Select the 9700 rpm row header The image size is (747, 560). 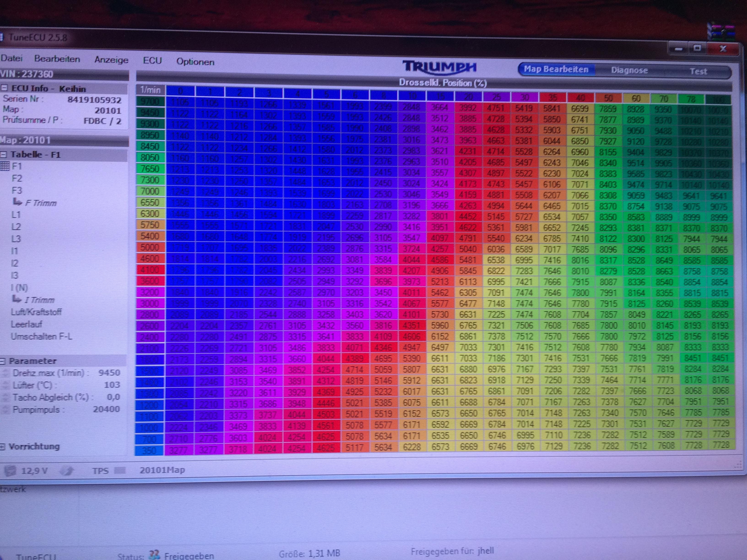150,101
